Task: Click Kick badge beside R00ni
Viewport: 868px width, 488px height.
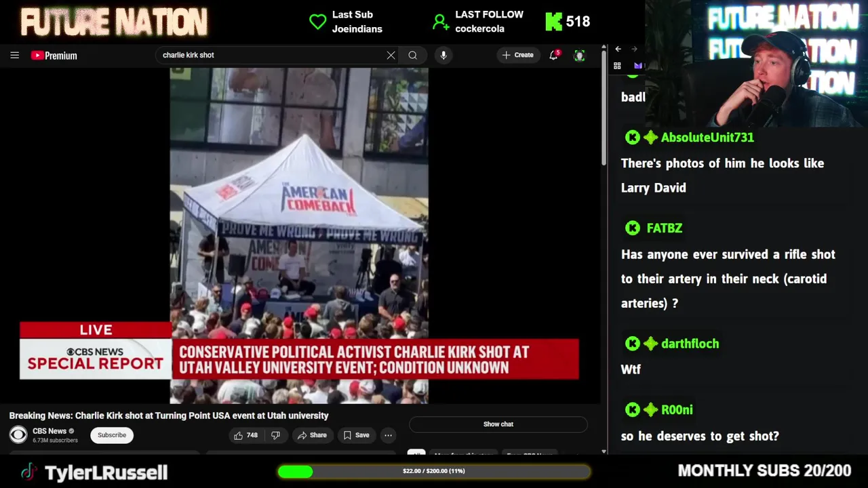Action: 633,410
